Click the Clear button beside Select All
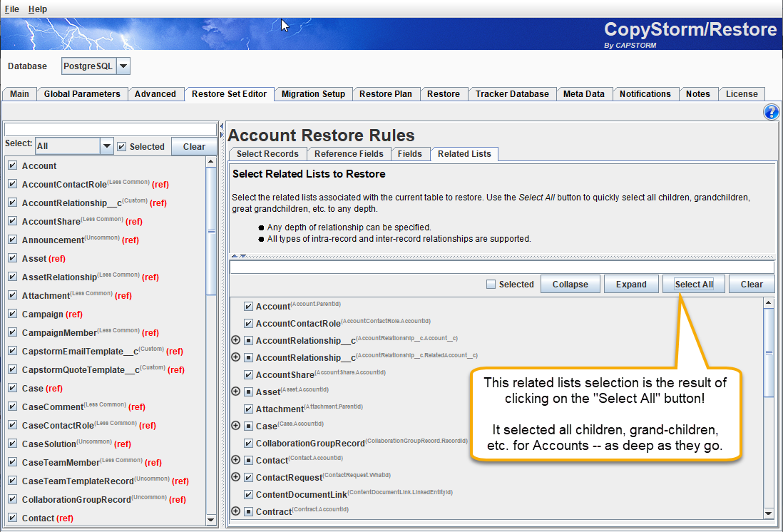 tap(751, 285)
